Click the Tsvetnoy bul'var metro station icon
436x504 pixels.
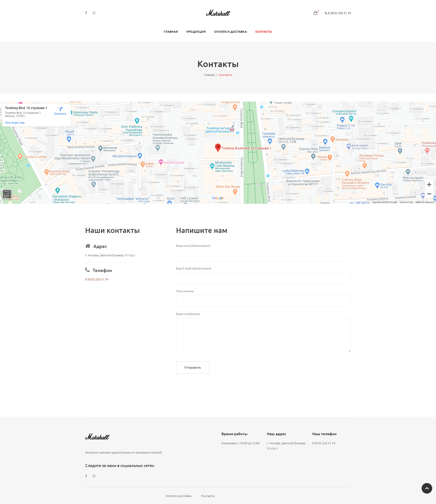click(232, 130)
